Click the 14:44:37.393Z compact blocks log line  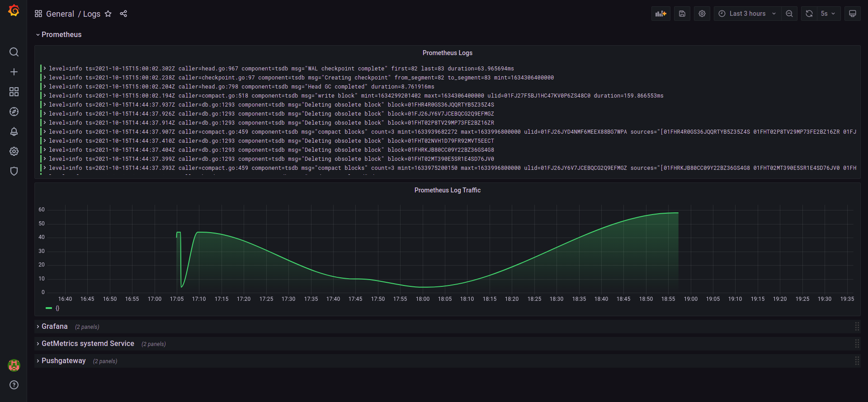(453, 168)
